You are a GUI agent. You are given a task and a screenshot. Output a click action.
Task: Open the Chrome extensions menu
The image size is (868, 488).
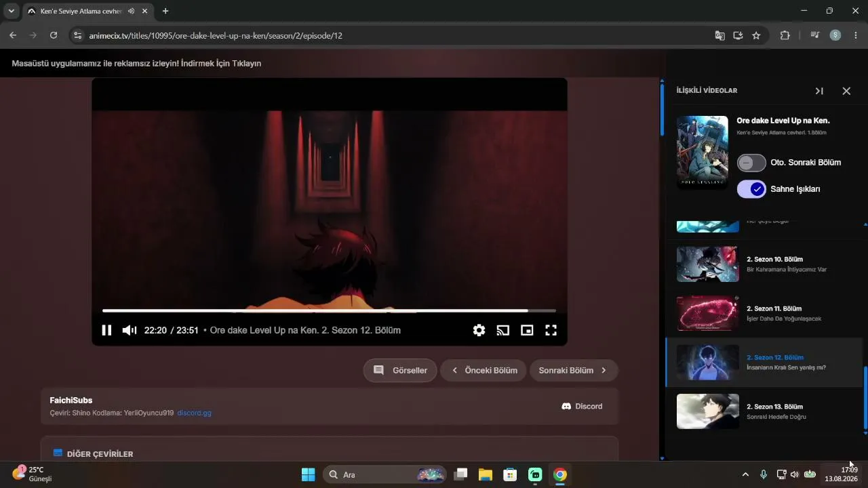pyautogui.click(x=785, y=35)
